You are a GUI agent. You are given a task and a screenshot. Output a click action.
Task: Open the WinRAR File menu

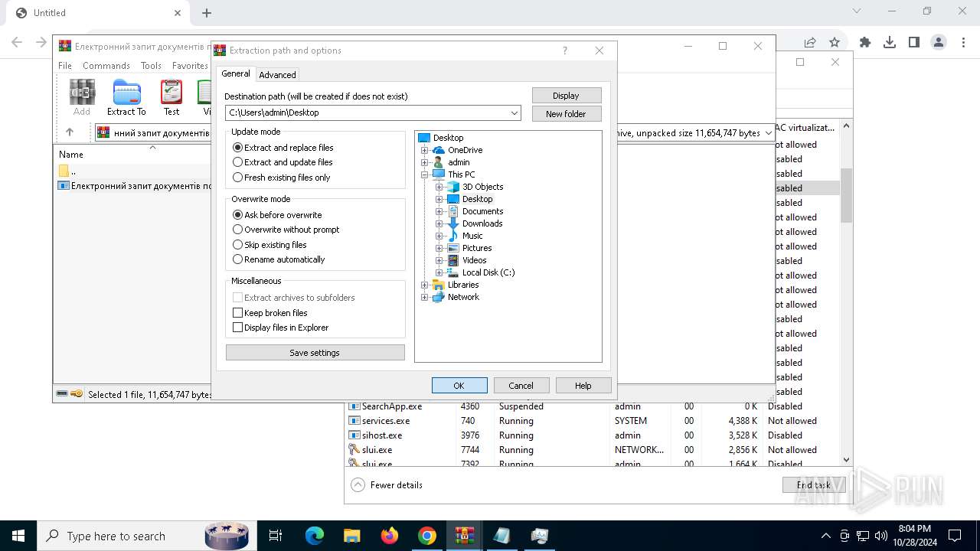click(x=65, y=66)
